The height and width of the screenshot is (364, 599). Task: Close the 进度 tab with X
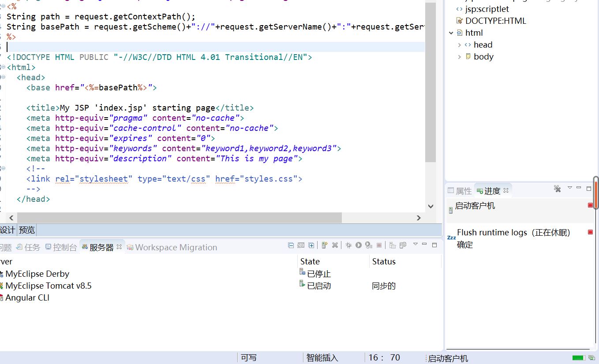(506, 190)
